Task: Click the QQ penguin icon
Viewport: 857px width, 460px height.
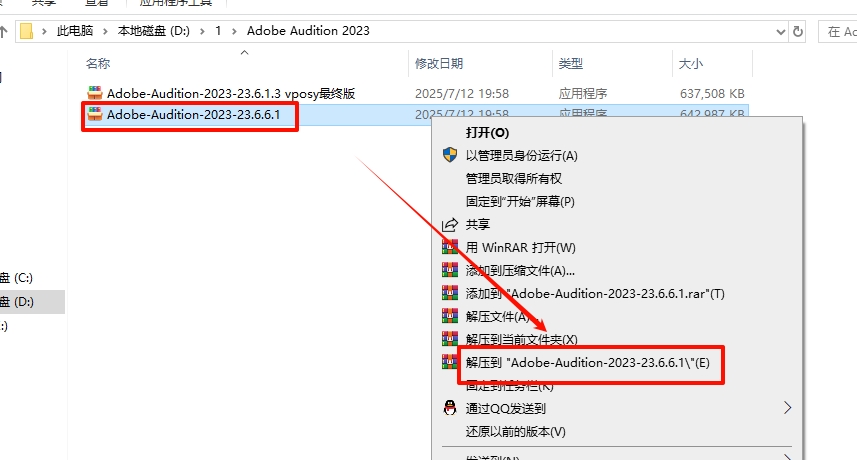Action: (450, 408)
